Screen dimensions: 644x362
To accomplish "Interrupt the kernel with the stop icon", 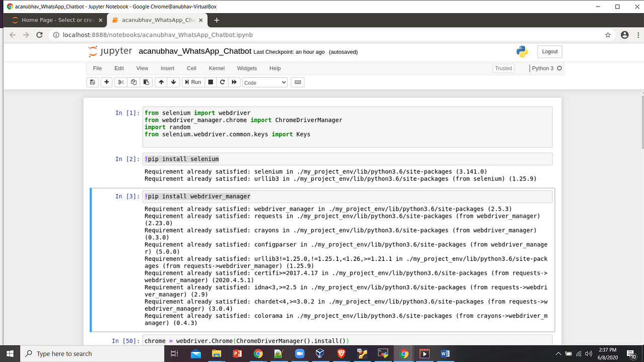I will tap(211, 82).
